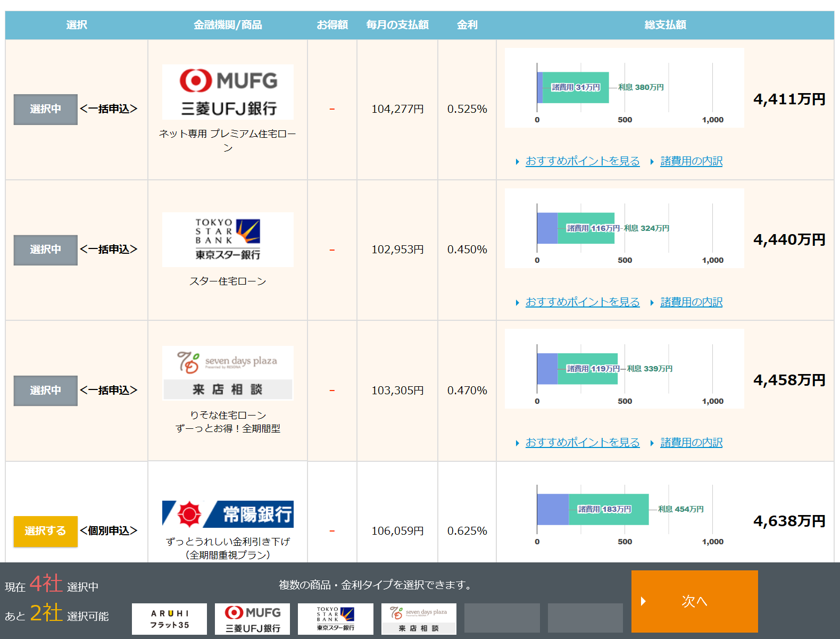Click スター住宅ローン product name

pyautogui.click(x=228, y=281)
